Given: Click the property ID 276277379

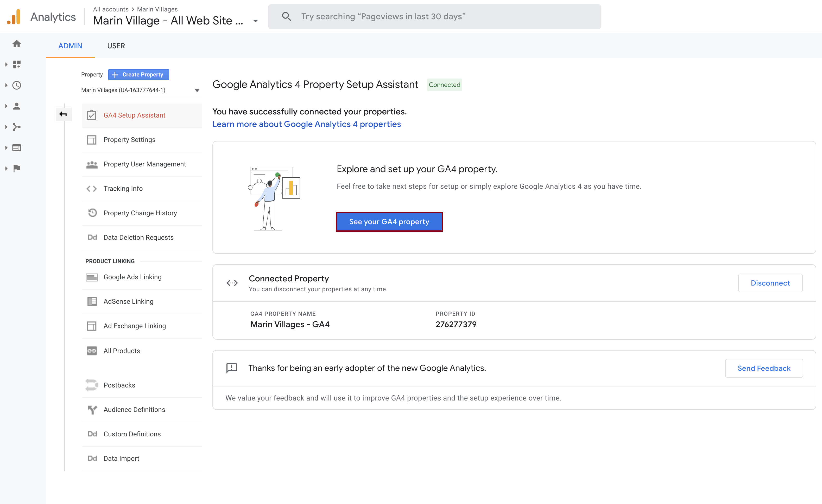Looking at the screenshot, I should (456, 324).
